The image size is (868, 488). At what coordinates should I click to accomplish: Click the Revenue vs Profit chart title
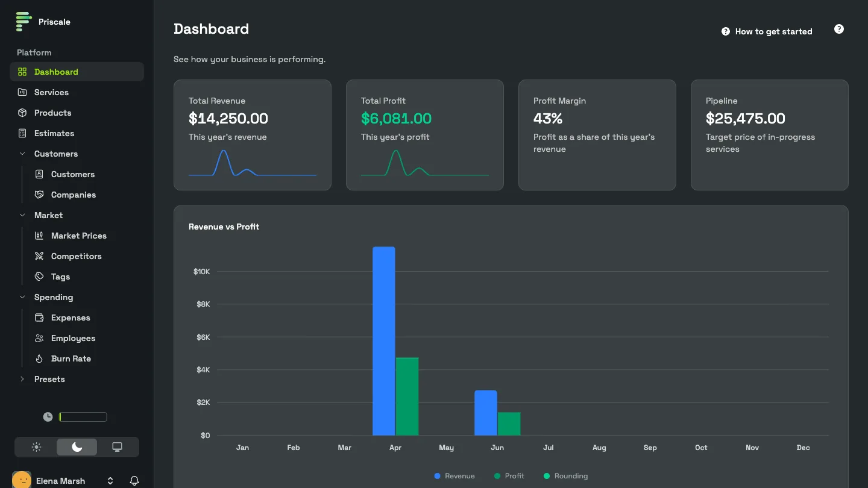224,227
